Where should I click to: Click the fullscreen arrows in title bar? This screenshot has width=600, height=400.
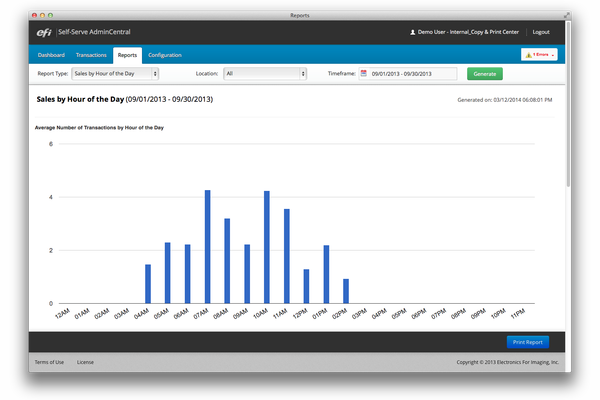(567, 15)
